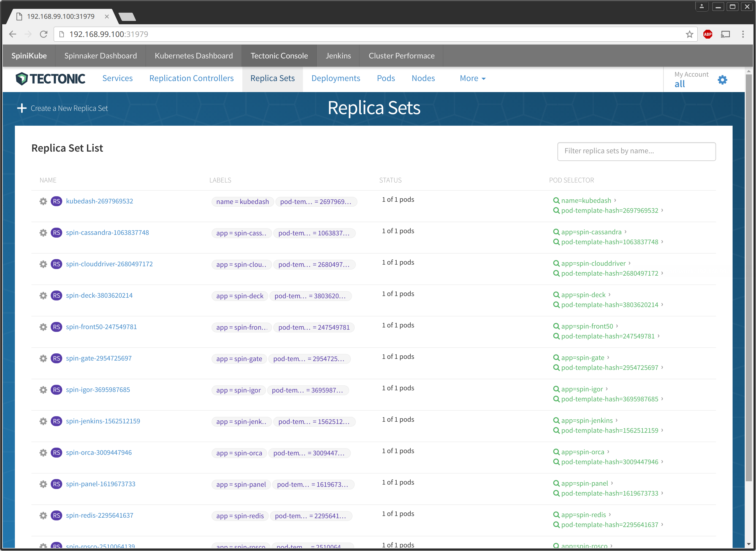The width and height of the screenshot is (756, 551).
Task: Open the spin-jenkins-1562512159 replica set link
Action: (103, 421)
